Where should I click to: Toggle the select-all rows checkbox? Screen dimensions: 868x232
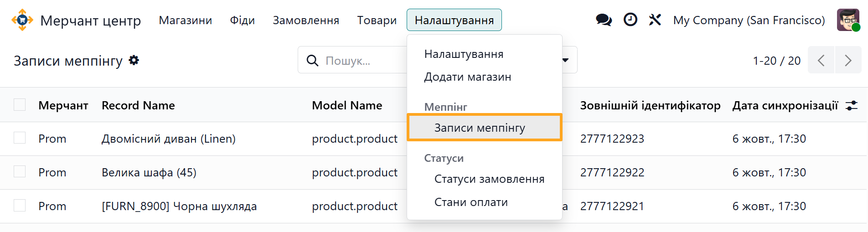(x=20, y=105)
